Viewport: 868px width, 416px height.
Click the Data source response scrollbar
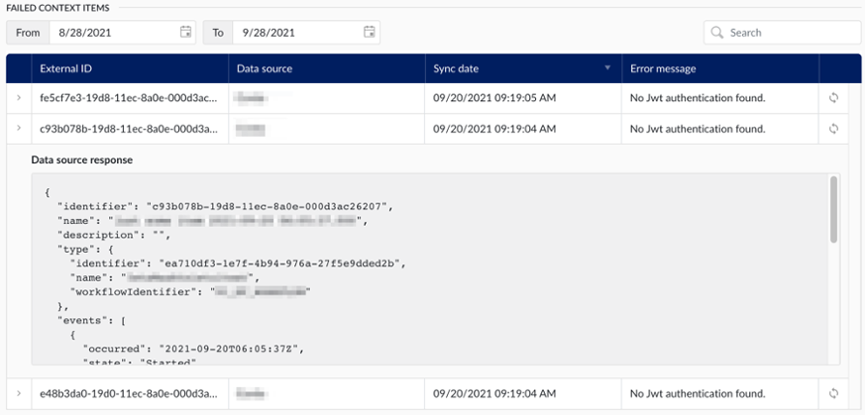[833, 210]
